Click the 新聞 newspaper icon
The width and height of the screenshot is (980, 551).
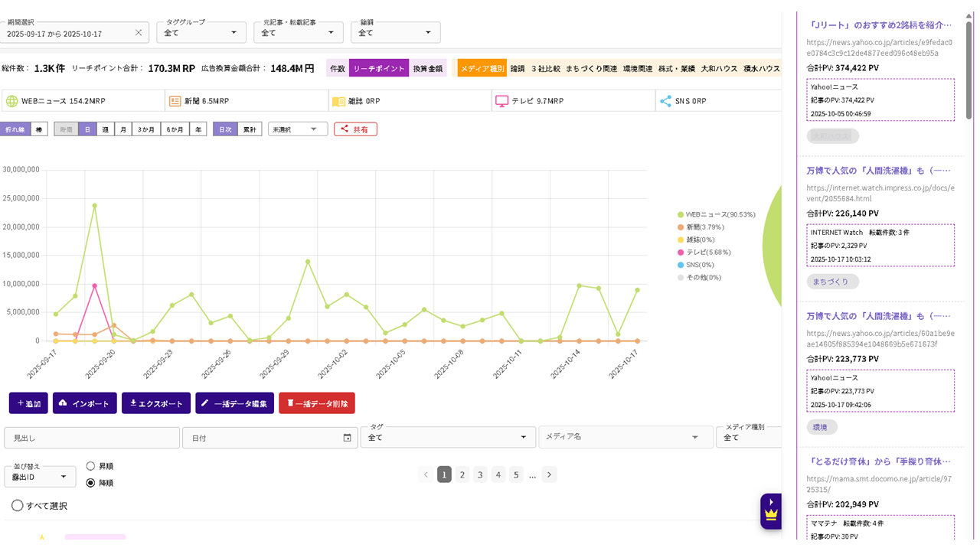[175, 101]
